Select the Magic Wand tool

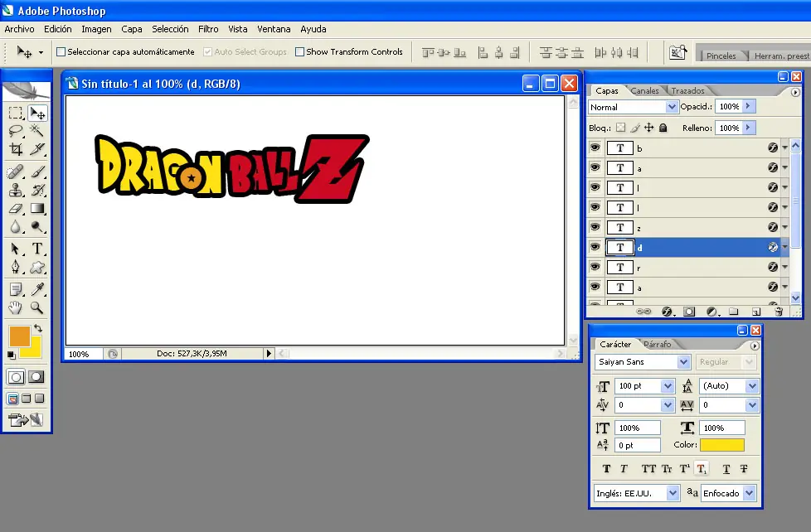[x=37, y=131]
